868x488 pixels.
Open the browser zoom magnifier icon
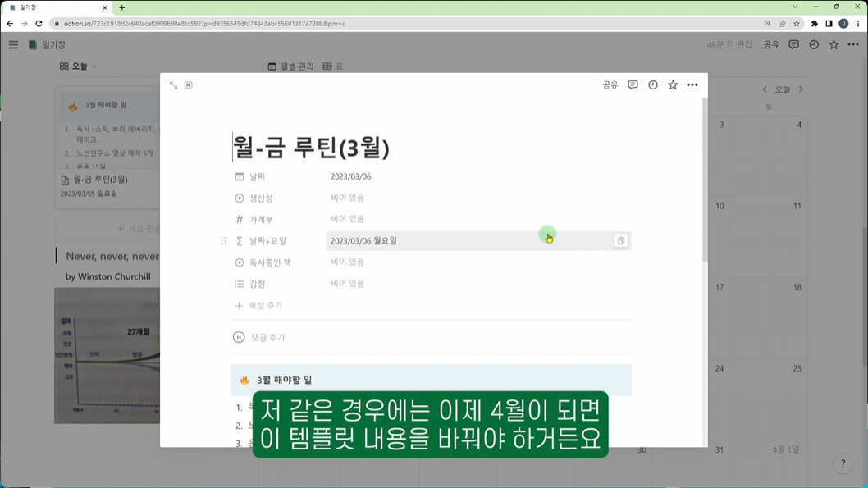767,24
